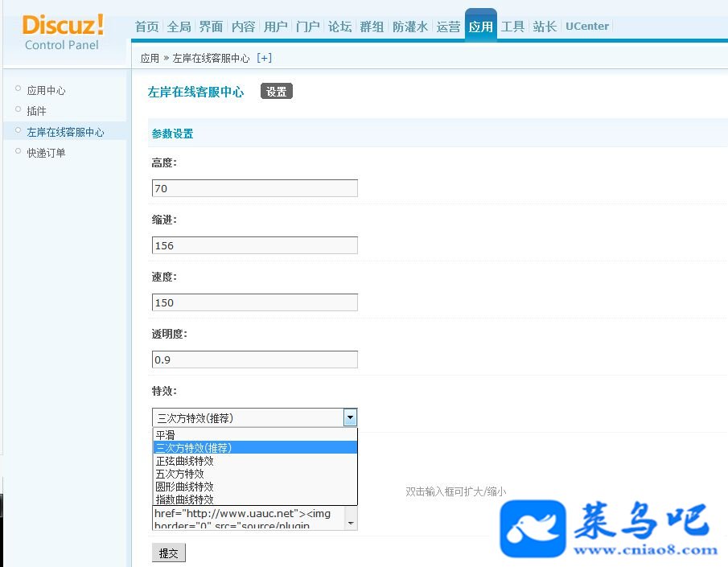728x567 pixels.
Task: Submit the form with 提交 button
Action: [x=169, y=553]
